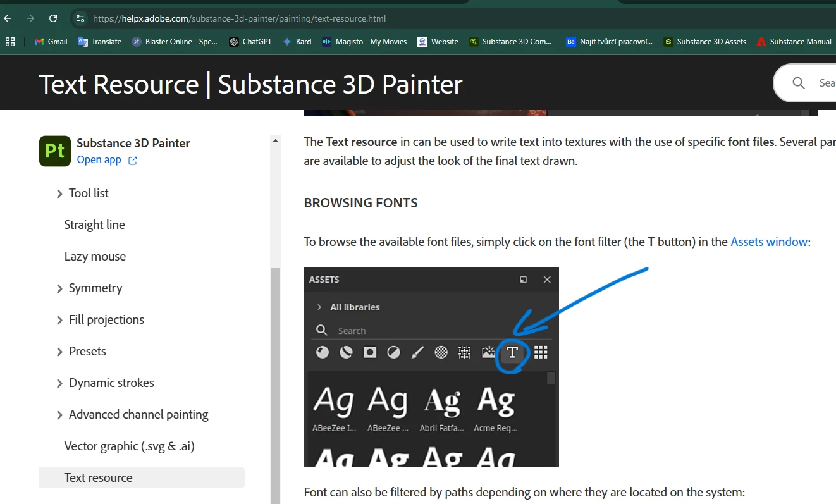Viewport: 836px width, 504px height.
Task: Click the browser forward arrow
Action: point(30,18)
